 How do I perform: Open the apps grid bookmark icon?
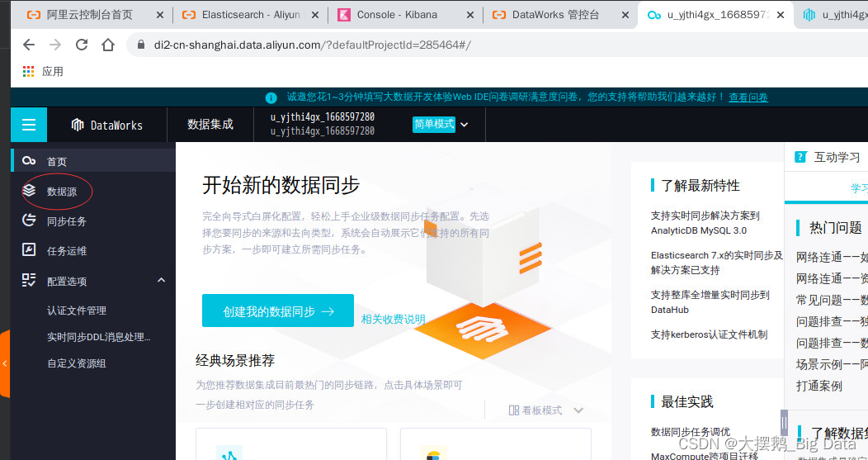point(28,71)
